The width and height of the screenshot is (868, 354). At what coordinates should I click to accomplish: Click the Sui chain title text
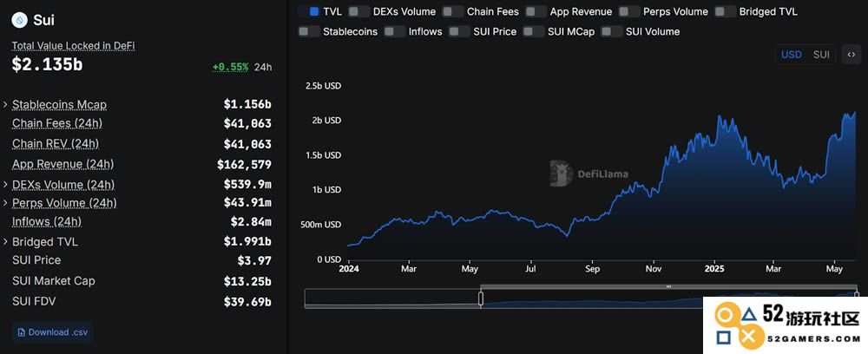coord(43,21)
